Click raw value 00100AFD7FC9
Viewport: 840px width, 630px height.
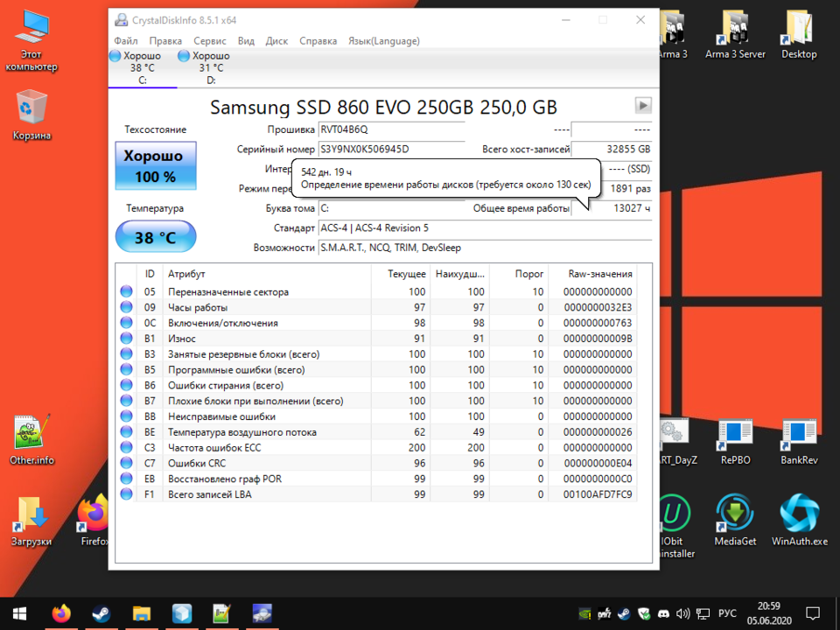pyautogui.click(x=598, y=493)
